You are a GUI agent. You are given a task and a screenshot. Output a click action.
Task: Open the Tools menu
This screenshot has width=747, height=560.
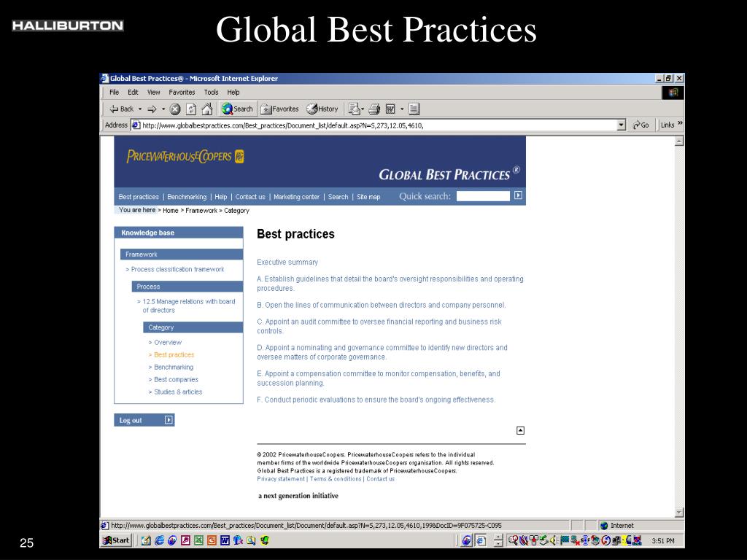tap(211, 93)
